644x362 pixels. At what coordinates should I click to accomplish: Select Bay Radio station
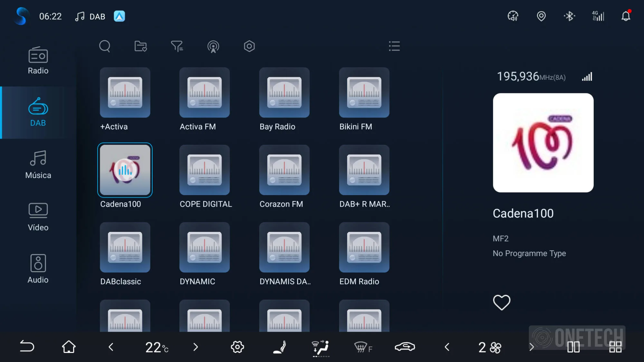click(x=284, y=93)
